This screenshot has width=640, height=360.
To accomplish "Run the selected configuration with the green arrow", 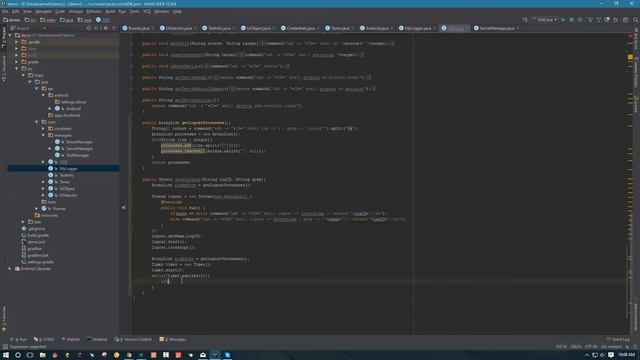I will pyautogui.click(x=563, y=20).
